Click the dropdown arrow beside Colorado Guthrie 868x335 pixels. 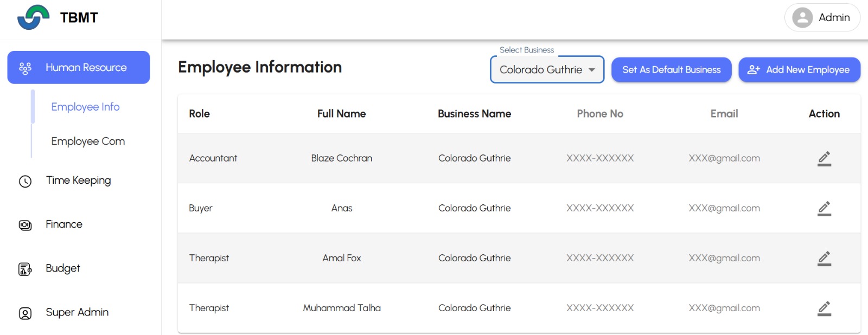point(592,70)
